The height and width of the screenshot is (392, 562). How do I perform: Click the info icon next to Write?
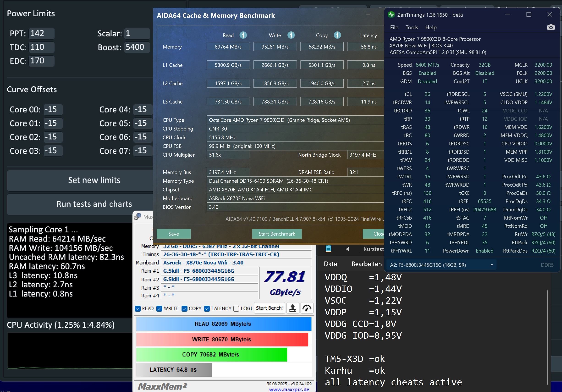point(291,35)
